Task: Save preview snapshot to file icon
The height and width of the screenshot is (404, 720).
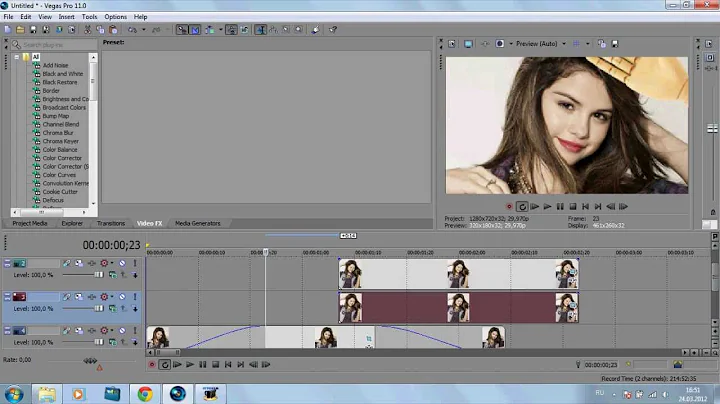Action: [615, 44]
